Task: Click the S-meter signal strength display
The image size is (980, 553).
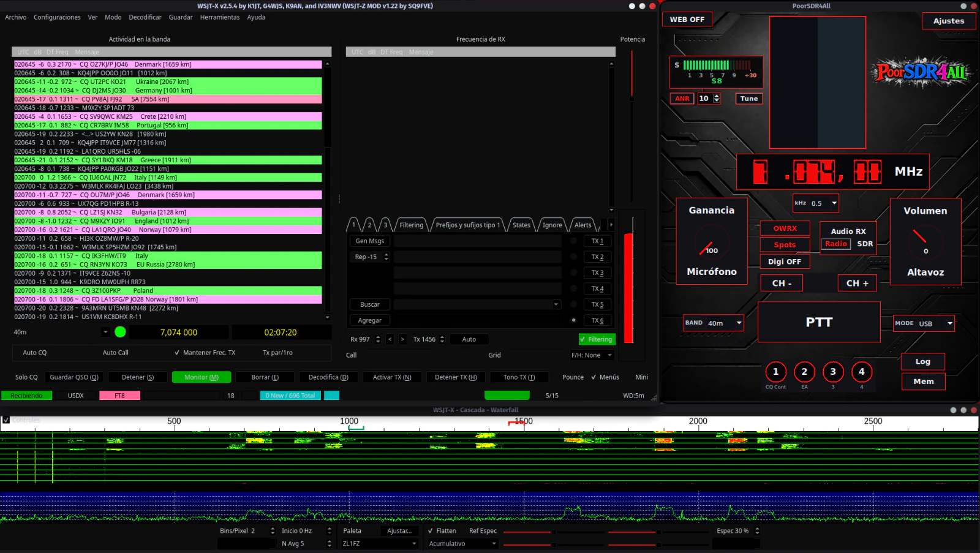Action: click(x=716, y=72)
